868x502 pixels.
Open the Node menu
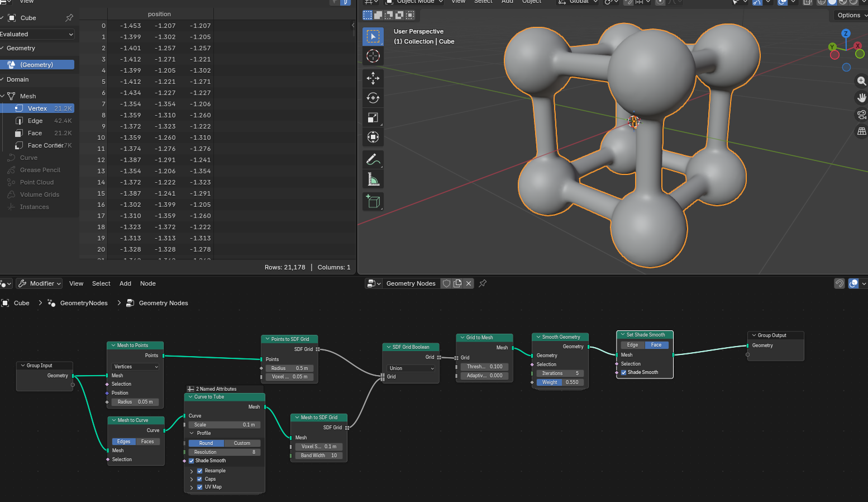click(148, 283)
